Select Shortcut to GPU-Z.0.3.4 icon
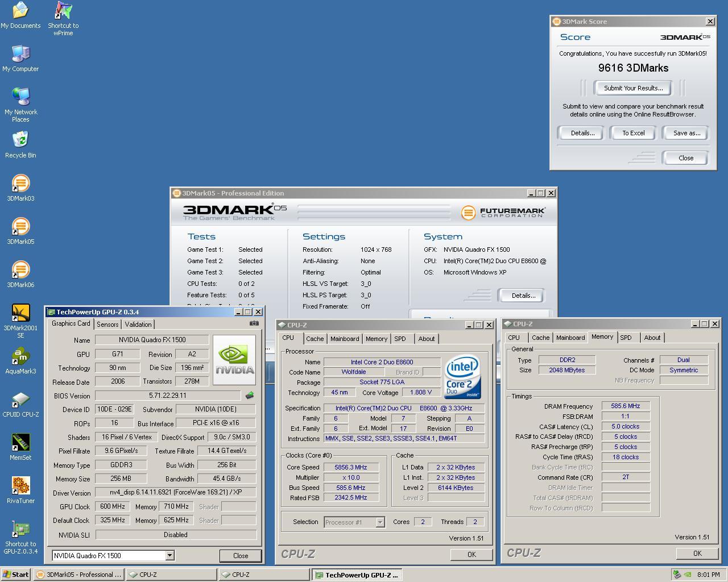 click(20, 537)
